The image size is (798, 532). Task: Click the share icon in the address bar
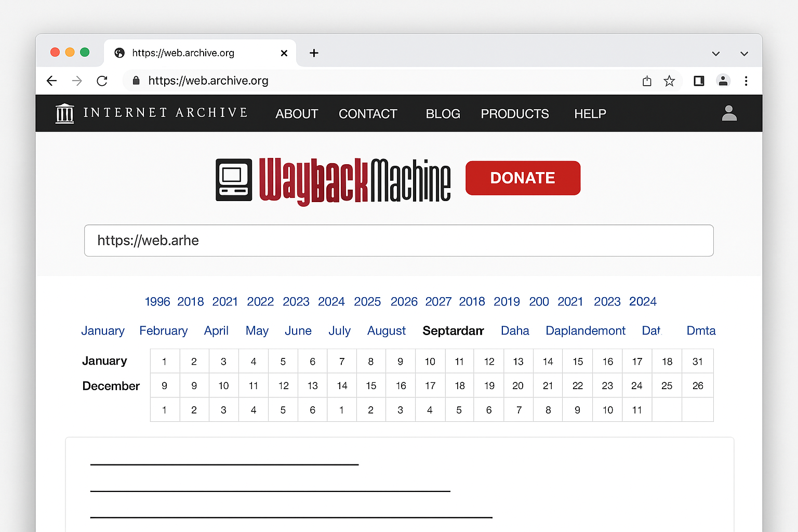pyautogui.click(x=646, y=81)
